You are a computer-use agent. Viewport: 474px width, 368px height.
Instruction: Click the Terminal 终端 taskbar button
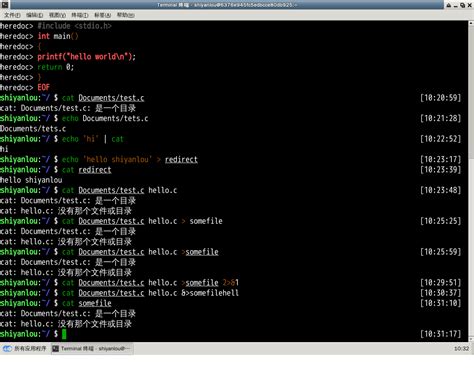(x=92, y=349)
